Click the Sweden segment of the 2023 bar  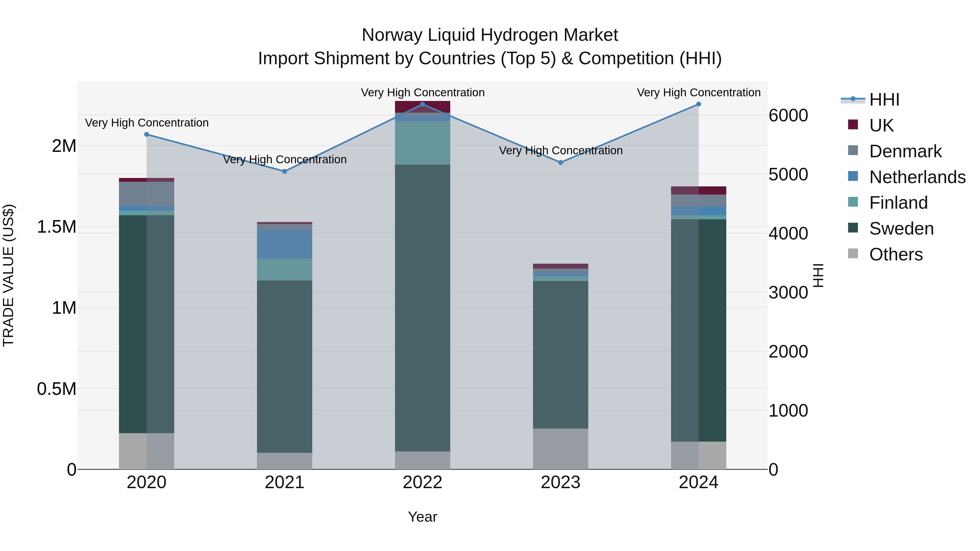pyautogui.click(x=561, y=355)
